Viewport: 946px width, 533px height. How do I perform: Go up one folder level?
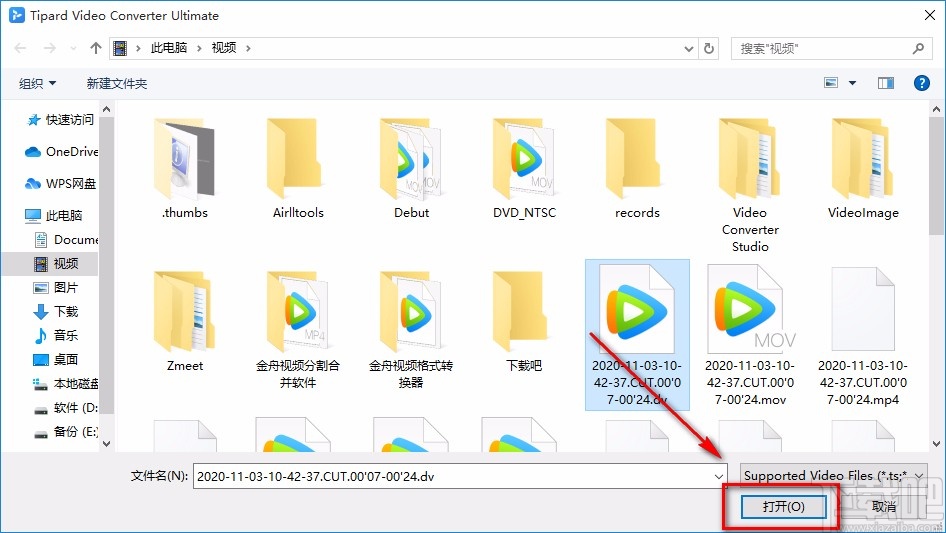[x=95, y=48]
